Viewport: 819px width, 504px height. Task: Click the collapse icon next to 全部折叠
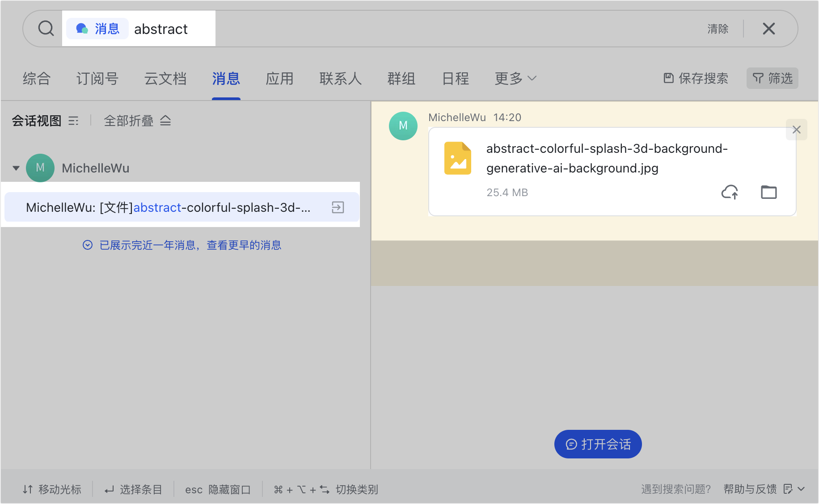click(x=165, y=121)
